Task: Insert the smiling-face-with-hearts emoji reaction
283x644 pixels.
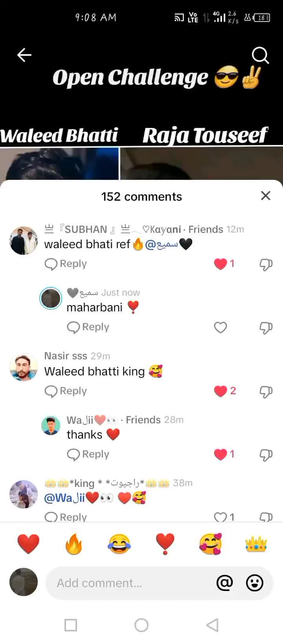Action: pos(211,544)
